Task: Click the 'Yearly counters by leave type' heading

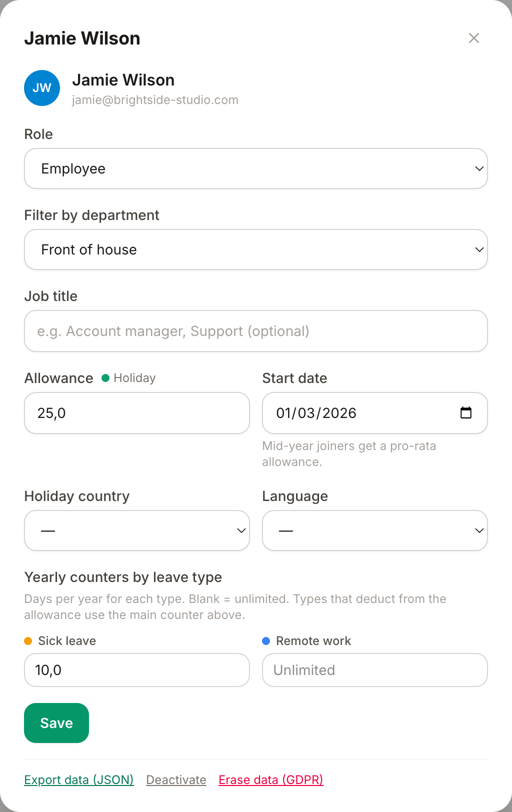Action: point(123,577)
